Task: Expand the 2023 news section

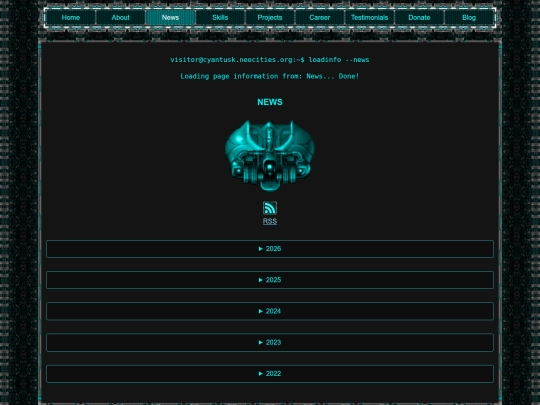Action: click(270, 342)
